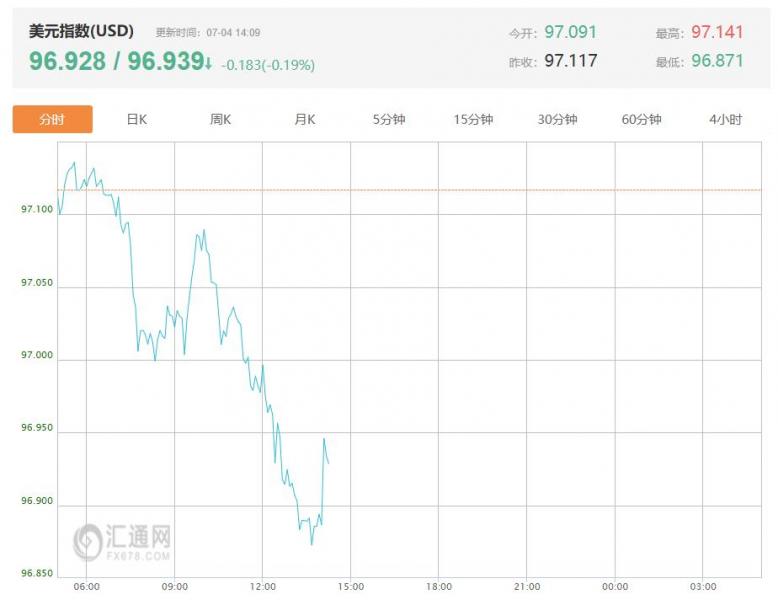Click the change figure -0.183(-0.19%)
Image resolution: width=778 pixels, height=600 pixels.
(268, 65)
